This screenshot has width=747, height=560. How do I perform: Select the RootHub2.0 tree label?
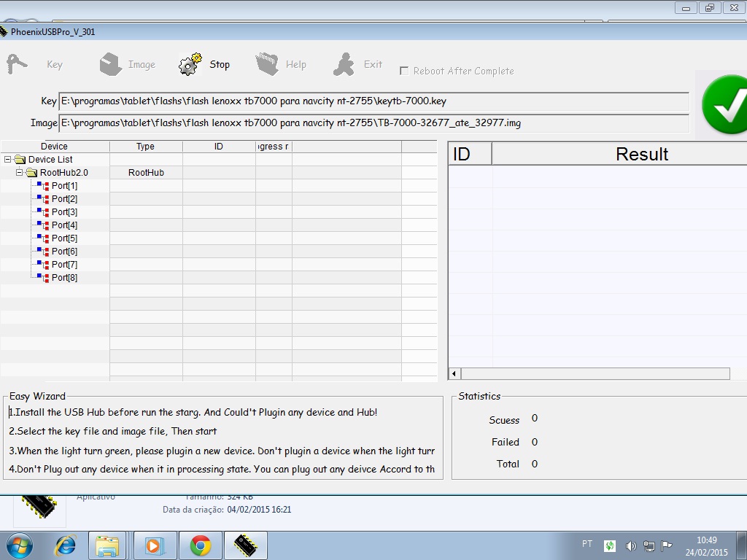click(64, 172)
